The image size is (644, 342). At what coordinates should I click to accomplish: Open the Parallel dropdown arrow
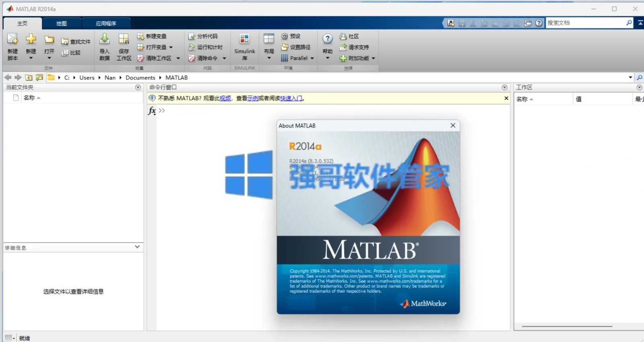point(312,58)
